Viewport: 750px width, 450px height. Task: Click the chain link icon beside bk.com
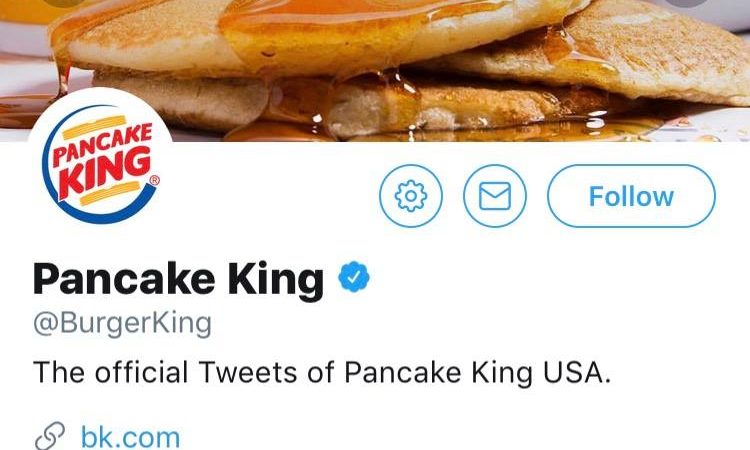coord(50,436)
